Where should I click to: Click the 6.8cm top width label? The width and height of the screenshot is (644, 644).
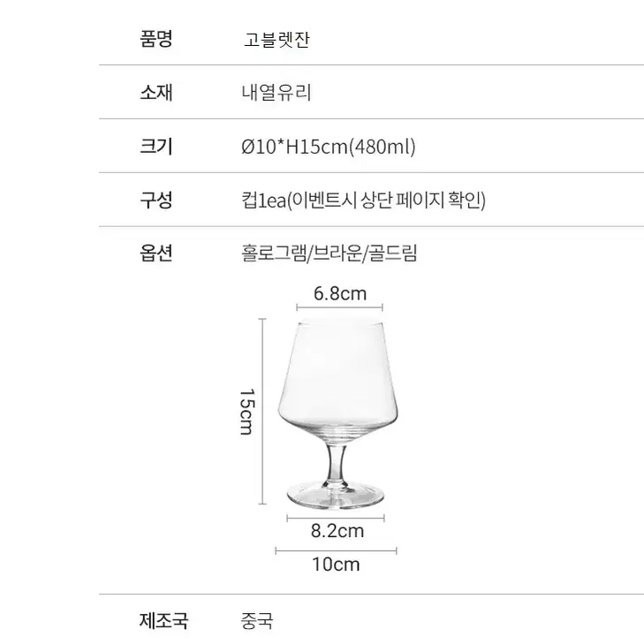340,293
